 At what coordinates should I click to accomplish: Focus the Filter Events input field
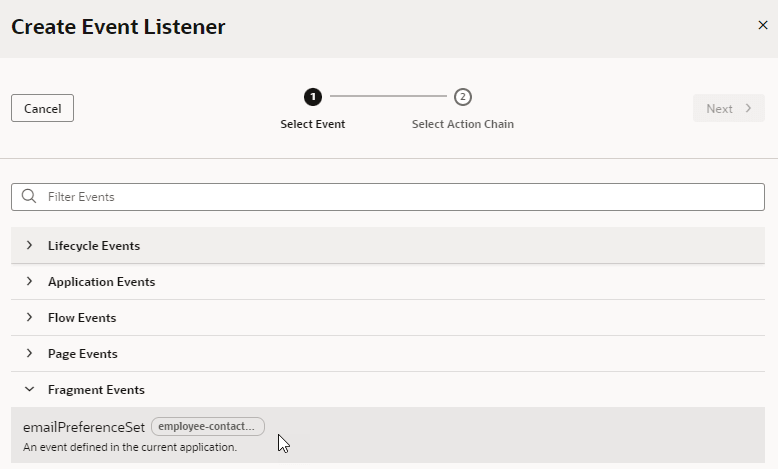pos(400,196)
